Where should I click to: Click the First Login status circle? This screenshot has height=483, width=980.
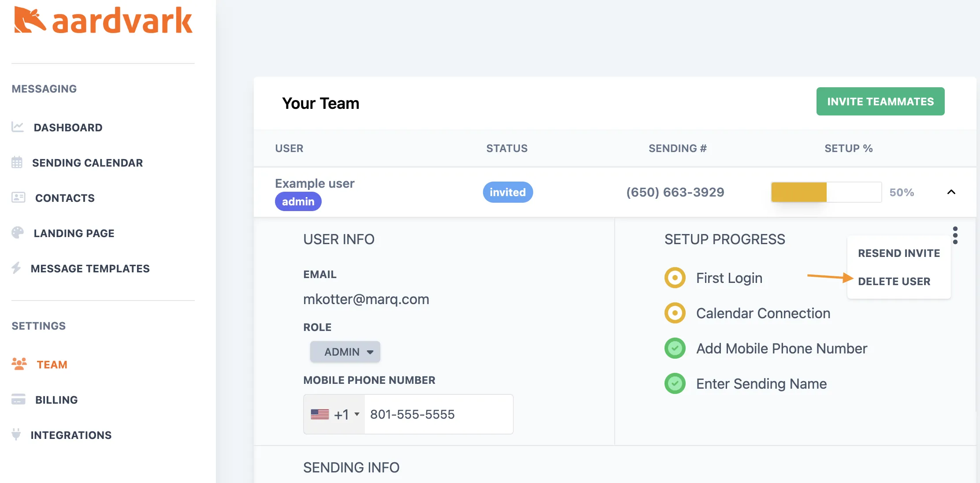(675, 278)
